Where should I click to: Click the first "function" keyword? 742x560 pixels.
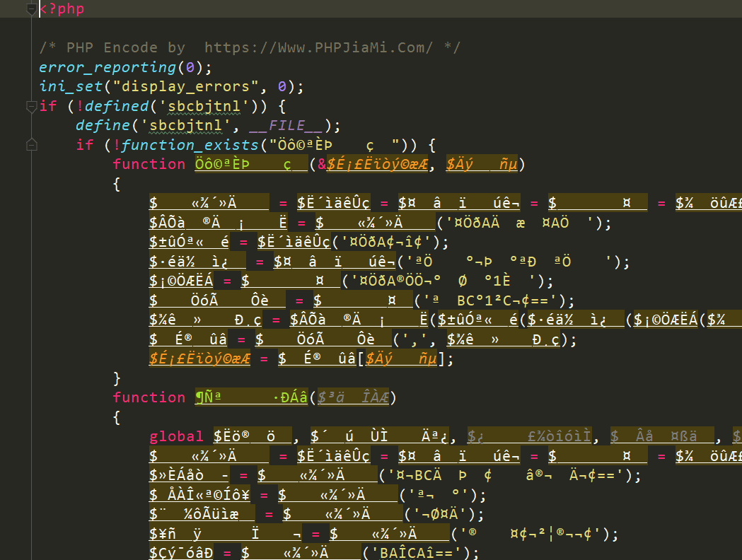pyautogui.click(x=149, y=164)
